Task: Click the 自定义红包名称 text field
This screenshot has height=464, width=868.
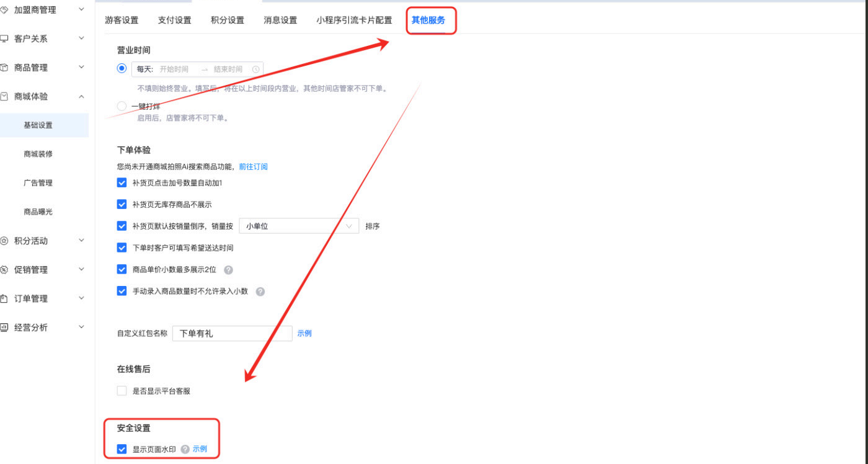Action: tap(232, 333)
